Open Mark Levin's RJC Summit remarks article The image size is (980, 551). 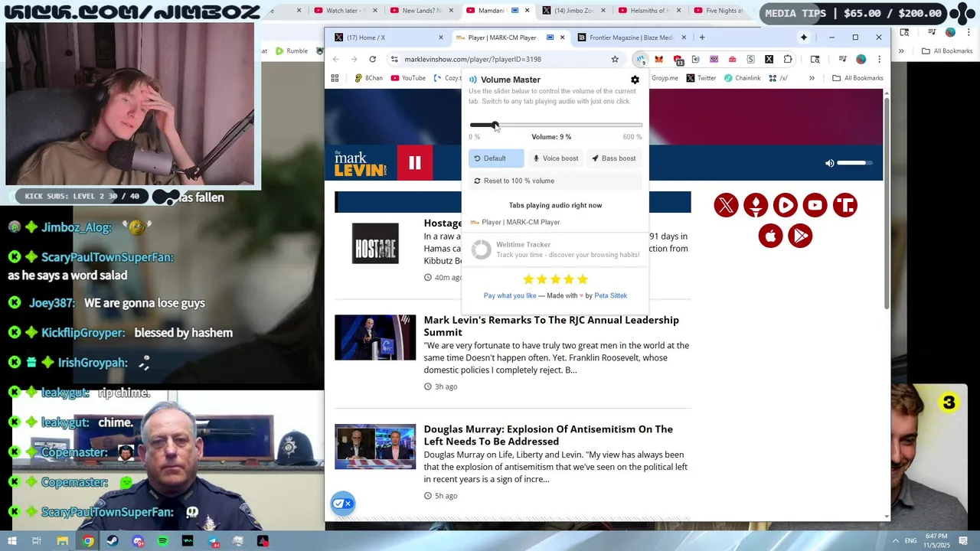pyautogui.click(x=551, y=326)
